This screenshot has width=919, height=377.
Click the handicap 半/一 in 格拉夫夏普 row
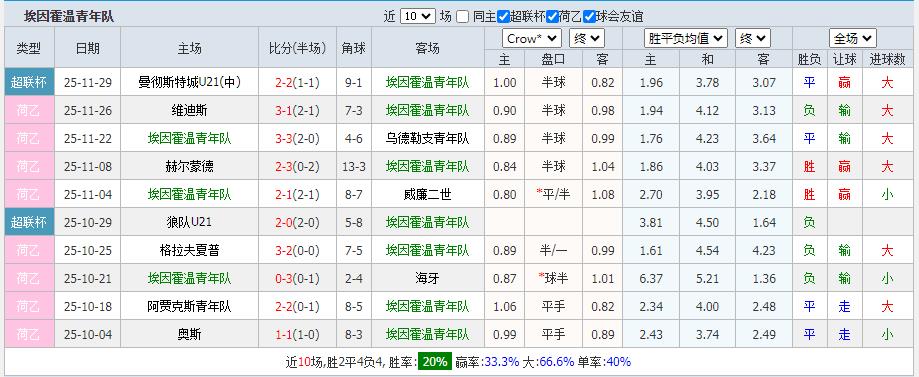[553, 250]
